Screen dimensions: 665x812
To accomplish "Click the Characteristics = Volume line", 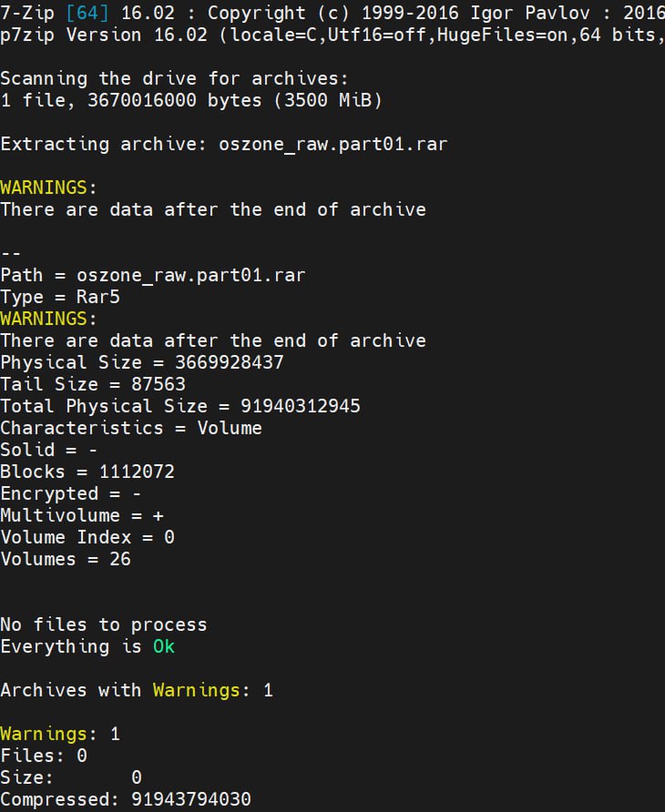I will (131, 428).
